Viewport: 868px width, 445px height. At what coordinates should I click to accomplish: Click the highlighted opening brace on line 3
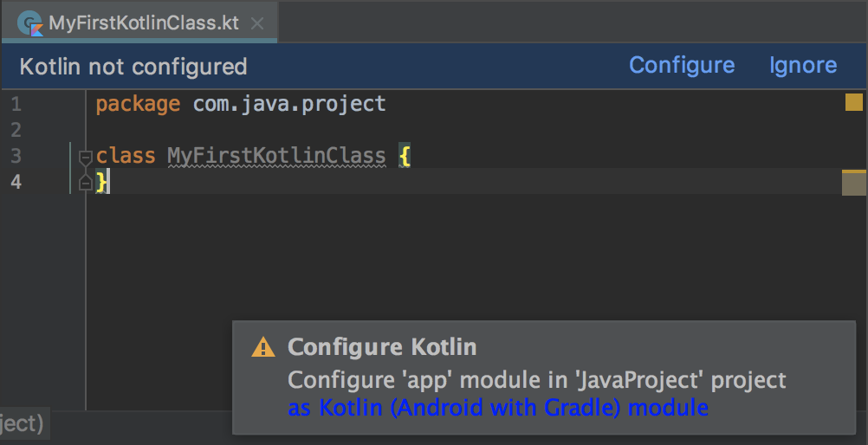click(404, 157)
